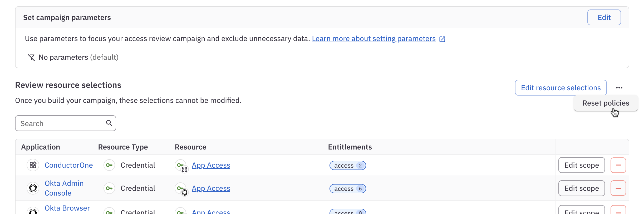Screen dimensions: 644x214
Task: Click App Access resource icon in Okta Admin Console row
Action: (x=181, y=189)
